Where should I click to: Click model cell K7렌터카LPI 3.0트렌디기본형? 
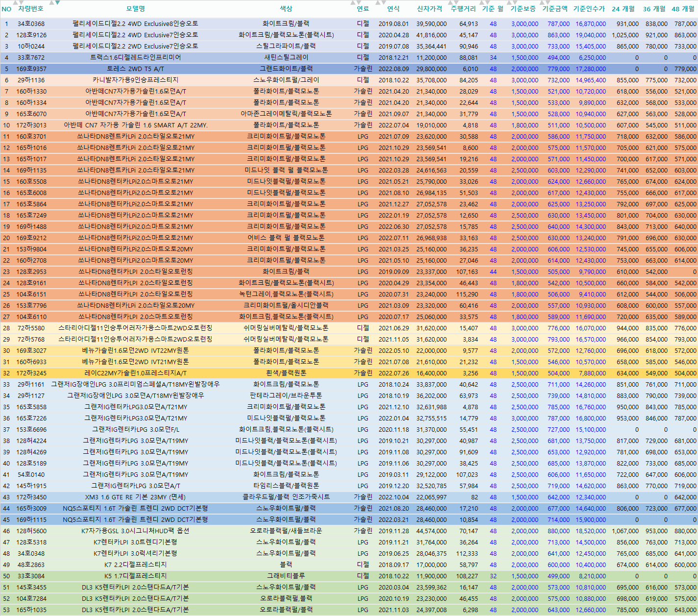136,542
